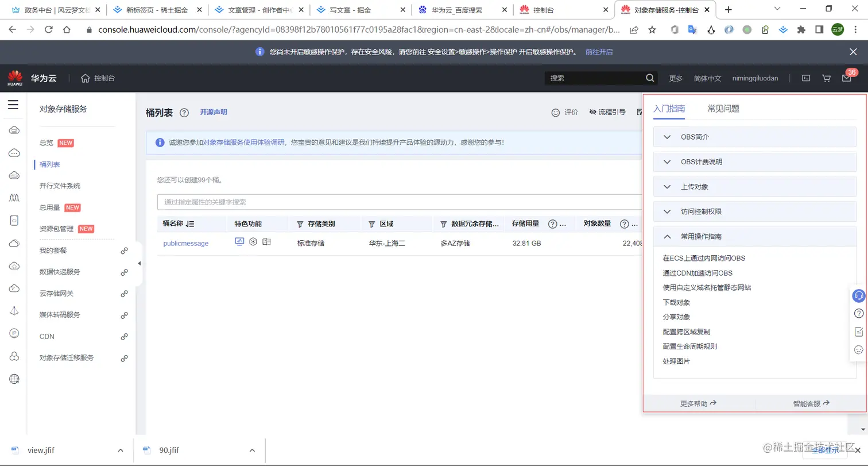Image resolution: width=868 pixels, height=466 pixels.
Task: Click the headset customer service floating icon
Action: [x=859, y=296]
